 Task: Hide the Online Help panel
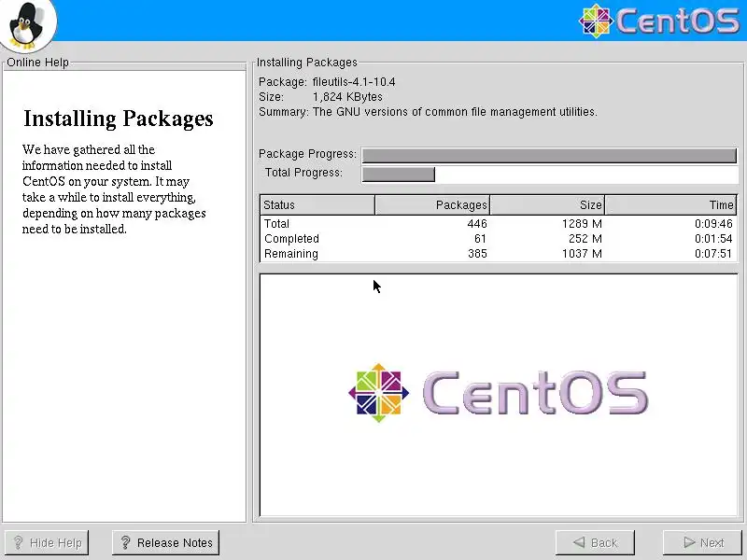(x=47, y=542)
